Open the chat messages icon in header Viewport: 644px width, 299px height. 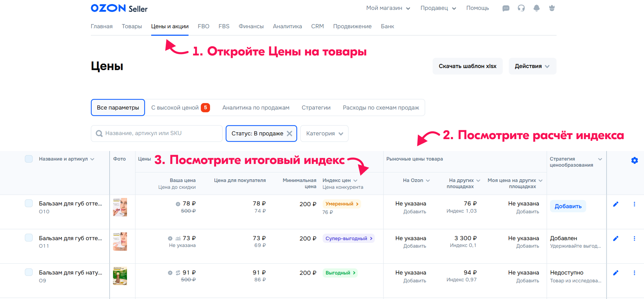506,8
